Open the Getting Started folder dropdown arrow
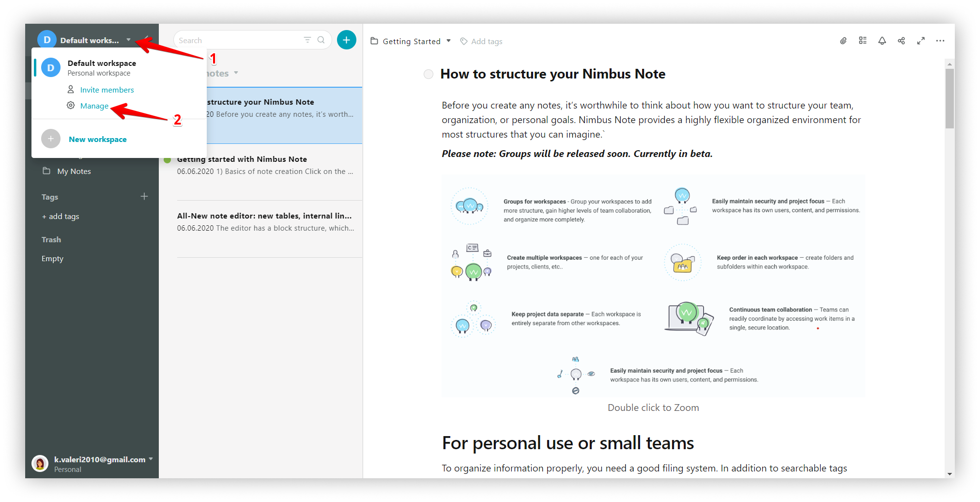The height and width of the screenshot is (502, 980). [449, 41]
